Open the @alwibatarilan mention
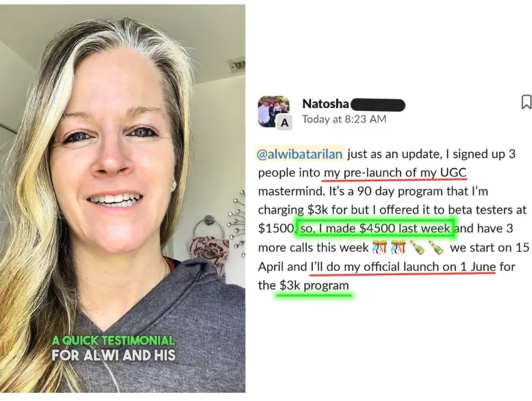Screen dimensions: 532x401 coord(300,154)
